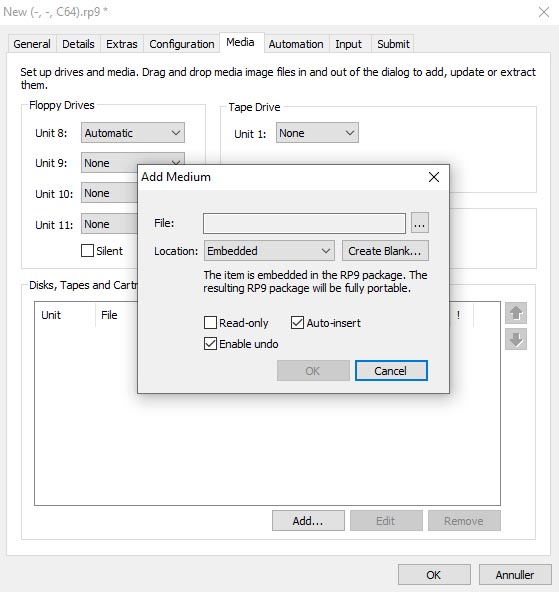
Task: Open file browser with ellipsis button
Action: [x=420, y=223]
